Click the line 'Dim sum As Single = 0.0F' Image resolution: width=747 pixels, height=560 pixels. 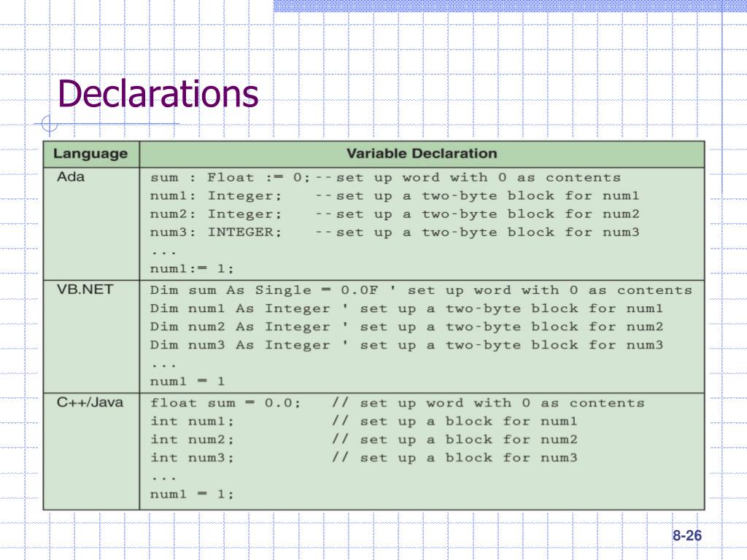pos(264,290)
